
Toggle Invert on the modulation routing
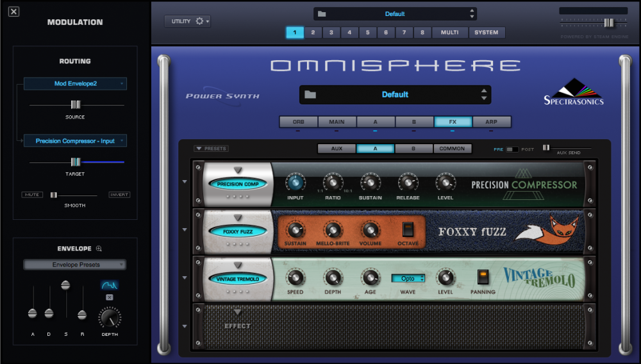pyautogui.click(x=119, y=195)
